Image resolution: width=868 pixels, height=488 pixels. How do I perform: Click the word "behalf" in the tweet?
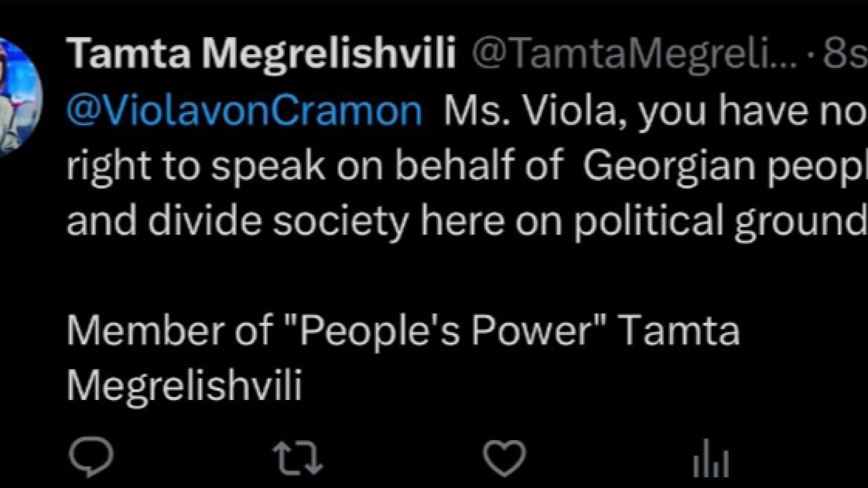(x=455, y=166)
